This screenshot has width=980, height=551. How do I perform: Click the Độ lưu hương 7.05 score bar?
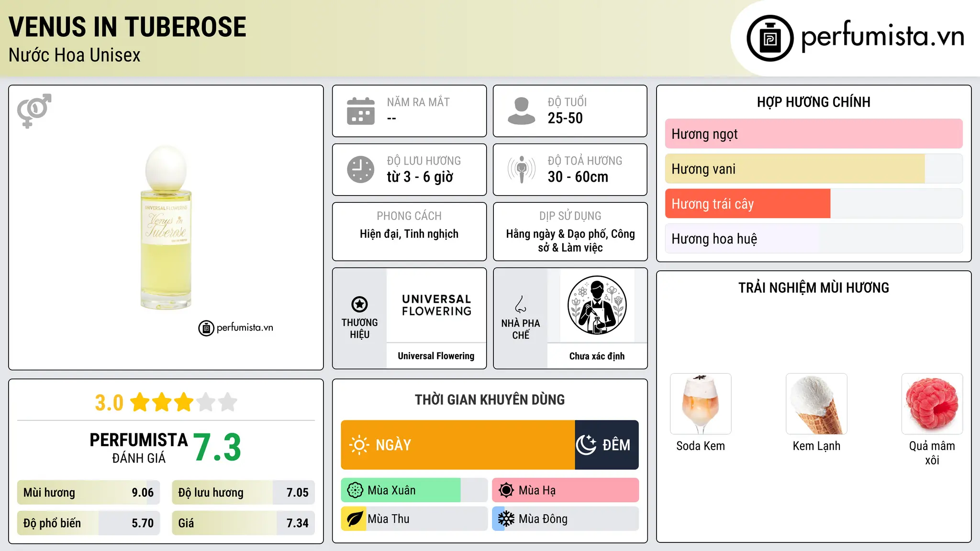pos(243,493)
